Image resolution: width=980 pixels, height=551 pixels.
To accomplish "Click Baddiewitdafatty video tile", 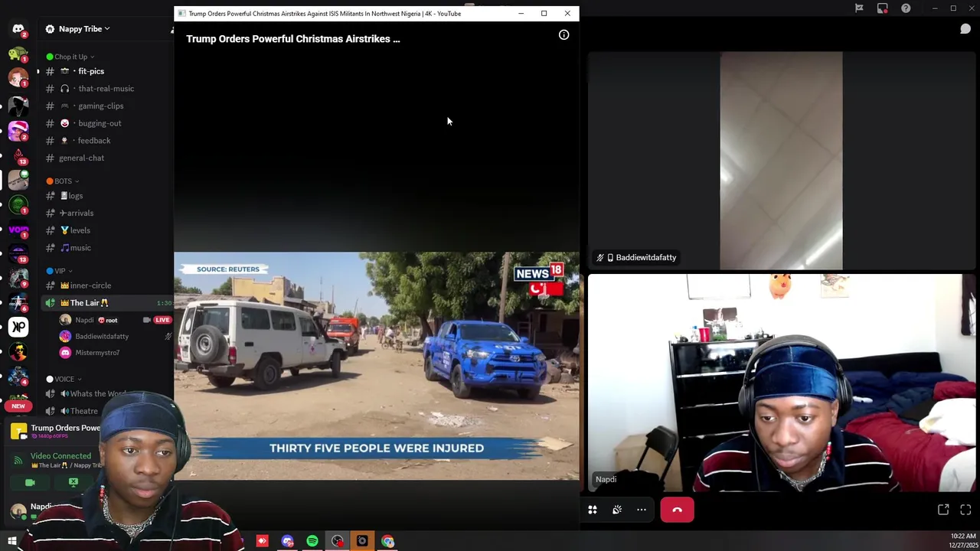I will point(781,161).
